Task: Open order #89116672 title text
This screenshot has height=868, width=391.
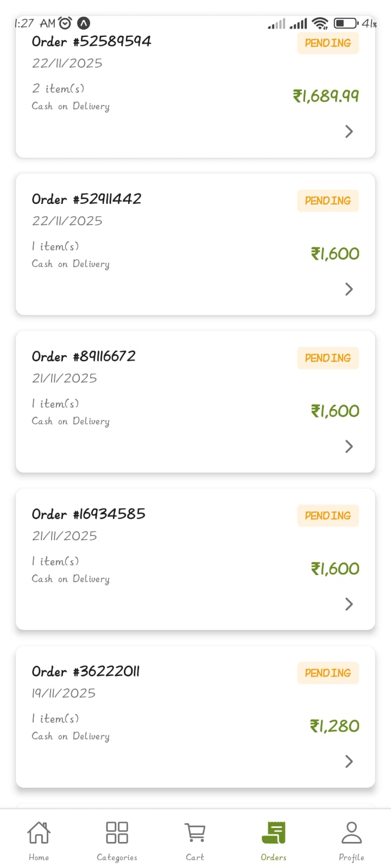Action: tap(84, 356)
